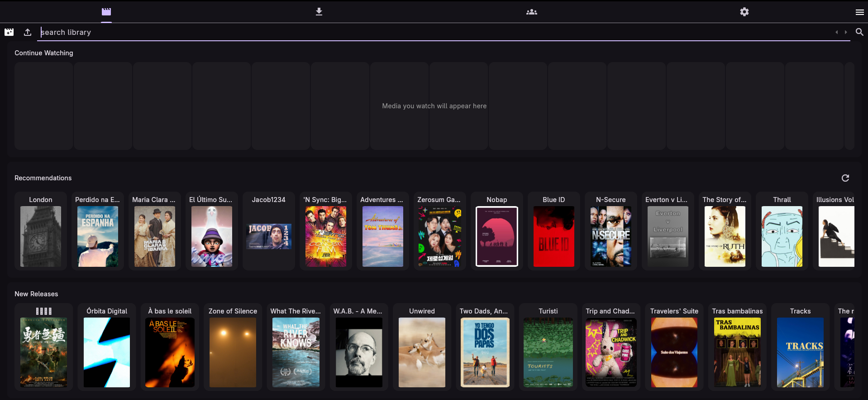Viewport: 868px width, 400px height.
Task: Go to the previous search page arrow
Action: pos(836,32)
